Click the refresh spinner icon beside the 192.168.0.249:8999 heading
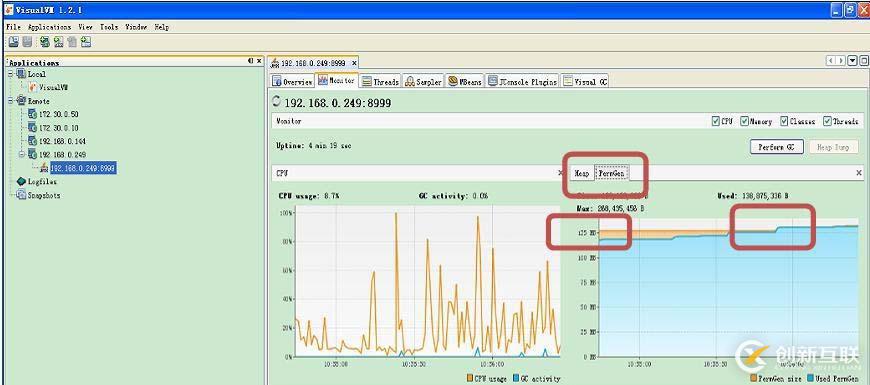 pos(277,101)
